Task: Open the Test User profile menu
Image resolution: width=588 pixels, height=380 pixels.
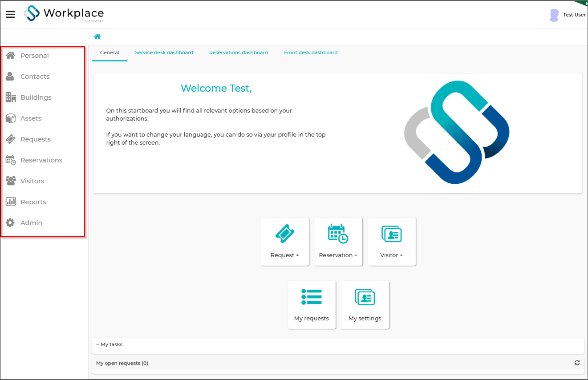Action: 568,15
